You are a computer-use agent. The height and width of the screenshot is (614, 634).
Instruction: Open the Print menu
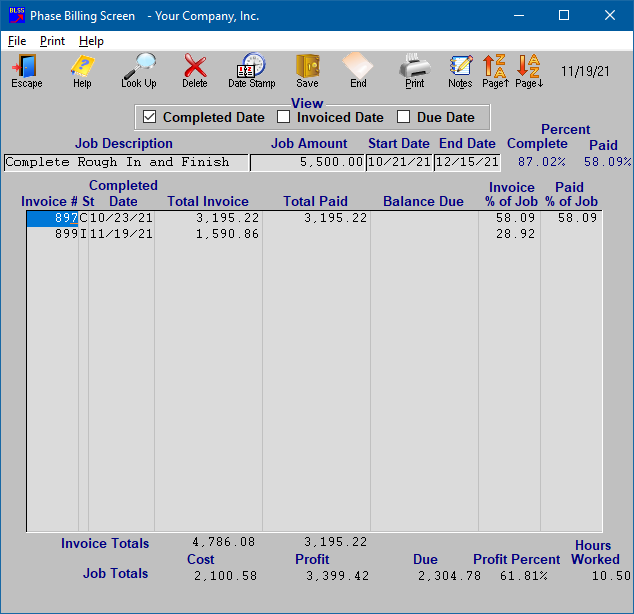(52, 41)
